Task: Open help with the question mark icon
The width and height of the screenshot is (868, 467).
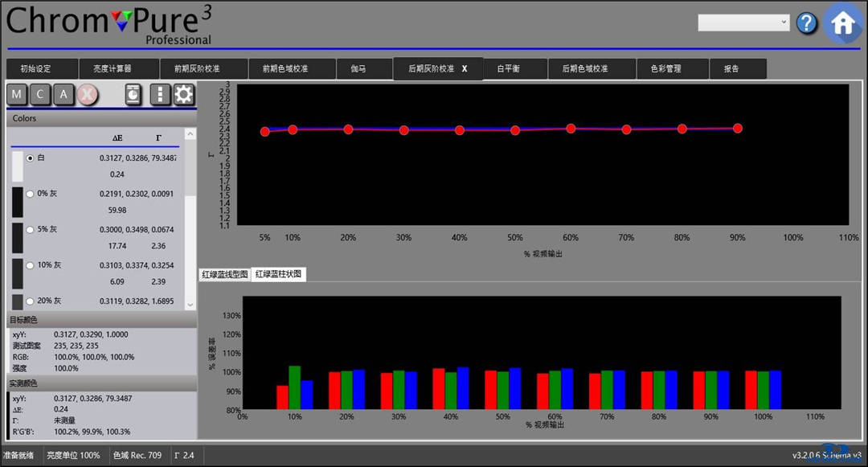Action: tap(806, 23)
